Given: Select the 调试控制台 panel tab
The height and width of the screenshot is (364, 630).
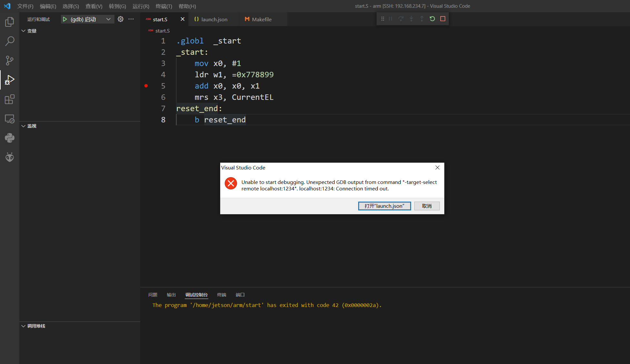Looking at the screenshot, I should click(x=196, y=295).
